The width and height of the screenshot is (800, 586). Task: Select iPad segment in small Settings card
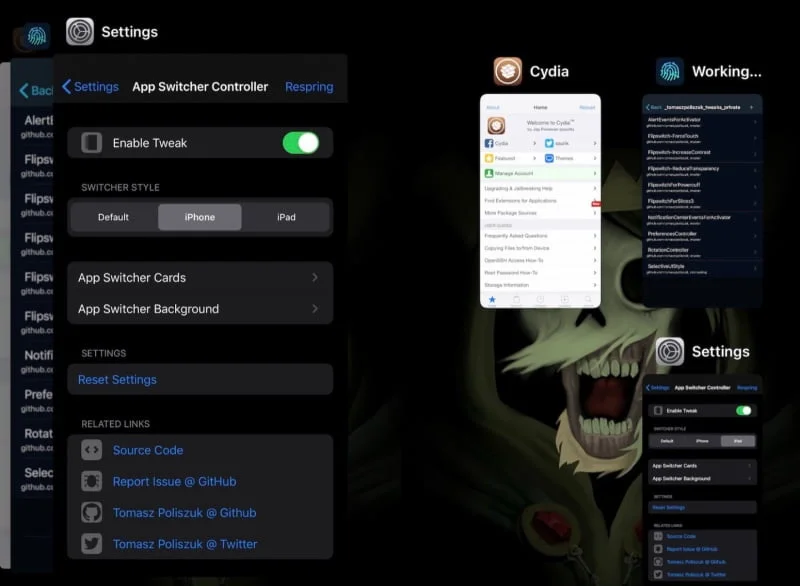(738, 441)
